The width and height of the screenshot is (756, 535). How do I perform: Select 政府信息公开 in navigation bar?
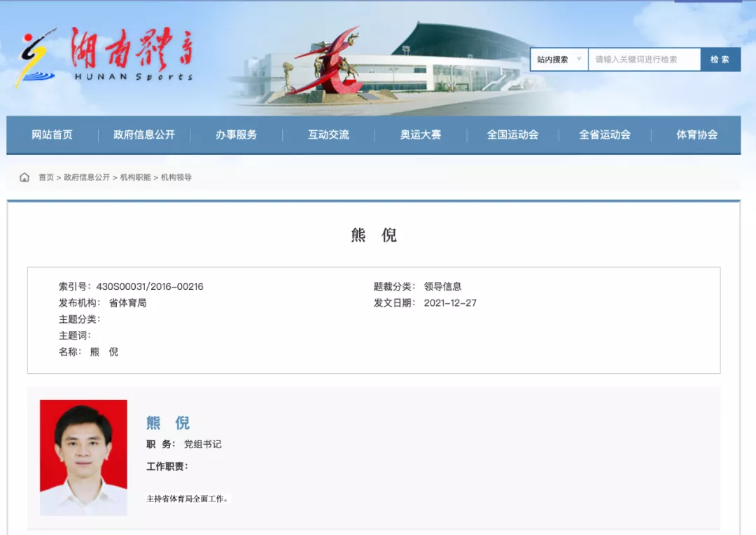[144, 134]
